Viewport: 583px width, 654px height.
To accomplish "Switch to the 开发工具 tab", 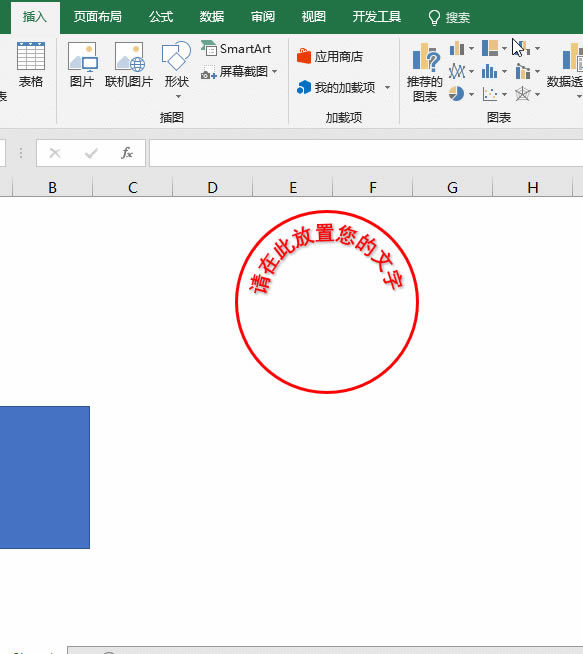I will point(377,17).
